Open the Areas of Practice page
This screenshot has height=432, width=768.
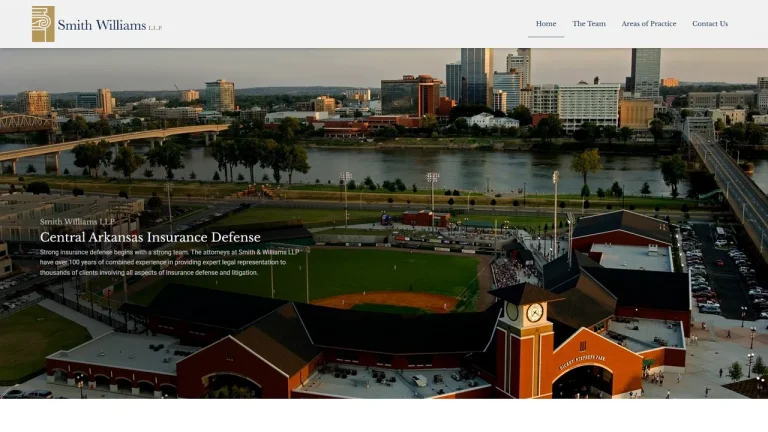(648, 24)
